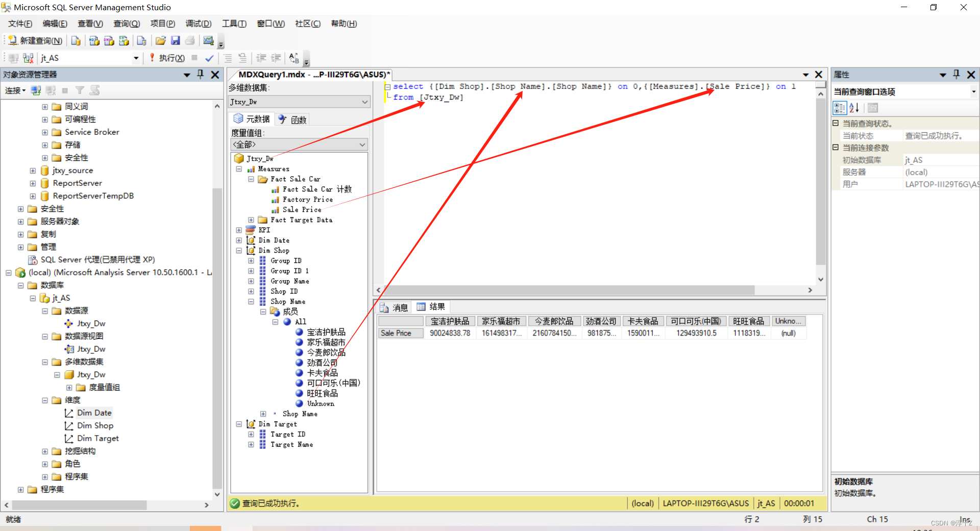Expand the Dim Date node in metadata tree
The width and height of the screenshot is (980, 531).
click(x=239, y=240)
